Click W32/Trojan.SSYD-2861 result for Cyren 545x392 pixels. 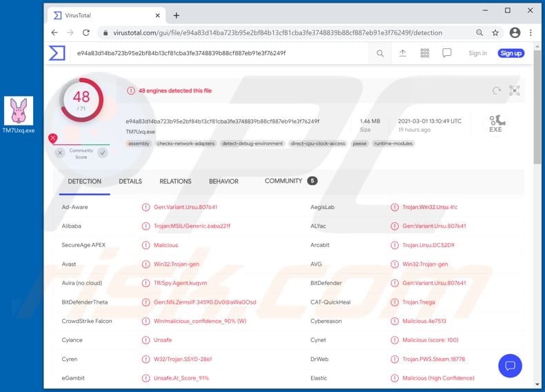point(183,360)
